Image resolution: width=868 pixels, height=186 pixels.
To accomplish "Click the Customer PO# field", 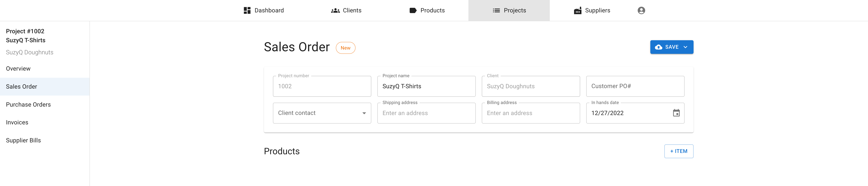I will point(635,86).
